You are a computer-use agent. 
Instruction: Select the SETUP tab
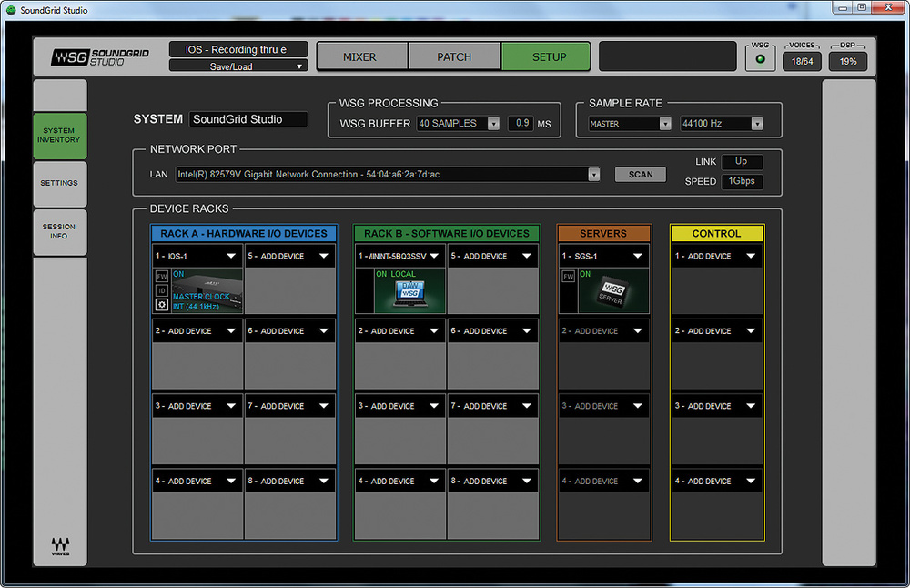tap(546, 56)
